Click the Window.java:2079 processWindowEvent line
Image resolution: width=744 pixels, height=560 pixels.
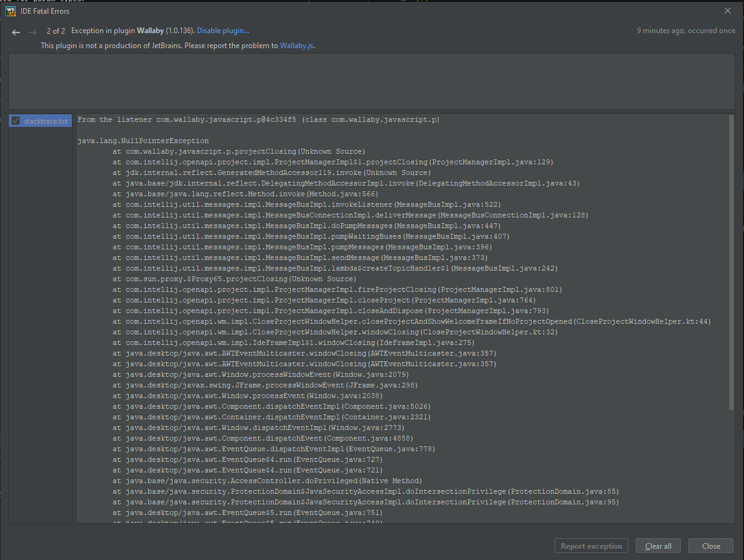tap(261, 374)
